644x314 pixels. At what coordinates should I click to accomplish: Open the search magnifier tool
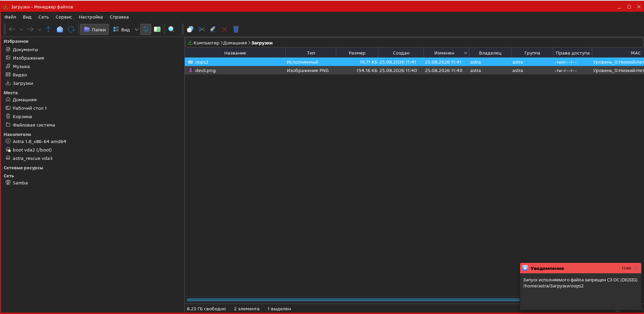pos(171,29)
